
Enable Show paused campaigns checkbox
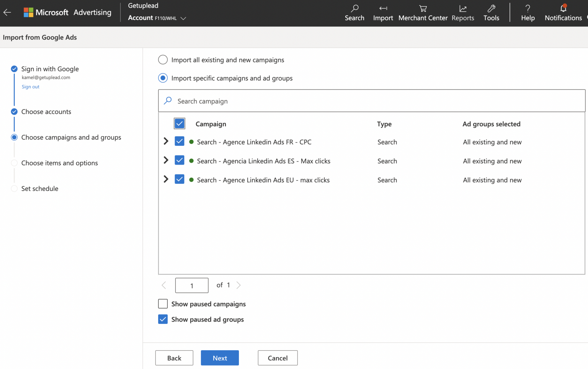coord(163,304)
